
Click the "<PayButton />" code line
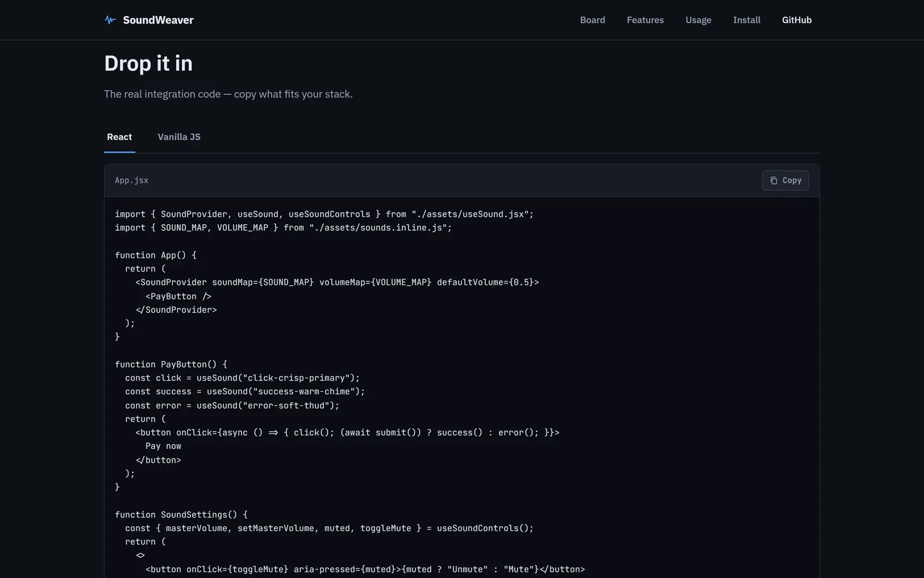(178, 297)
